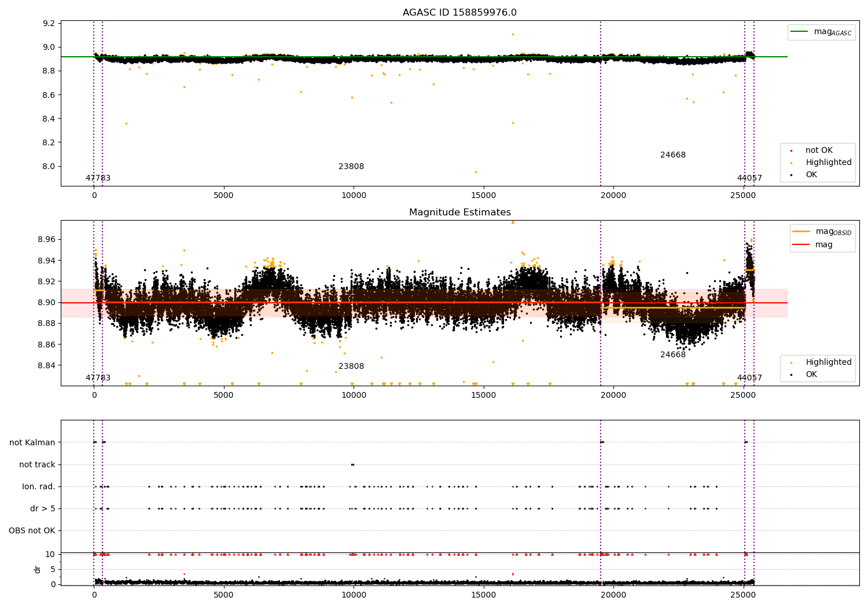This screenshot has height=608, width=868.
Task: Click y-tick '8.90' on middle plot
Action: pos(47,302)
